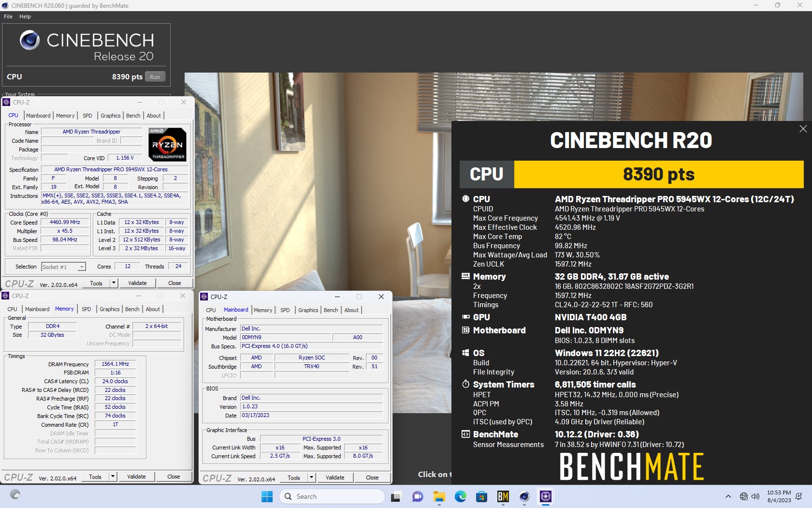Image resolution: width=812 pixels, height=508 pixels.
Task: Click the BIOS Version value 1.0.23
Action: pos(312,407)
